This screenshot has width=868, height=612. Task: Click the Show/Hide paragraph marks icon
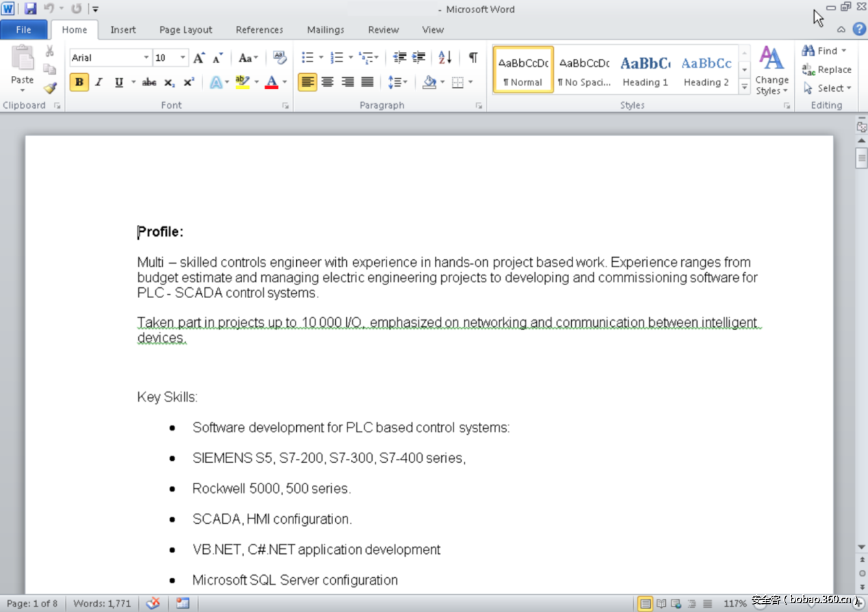(x=473, y=57)
